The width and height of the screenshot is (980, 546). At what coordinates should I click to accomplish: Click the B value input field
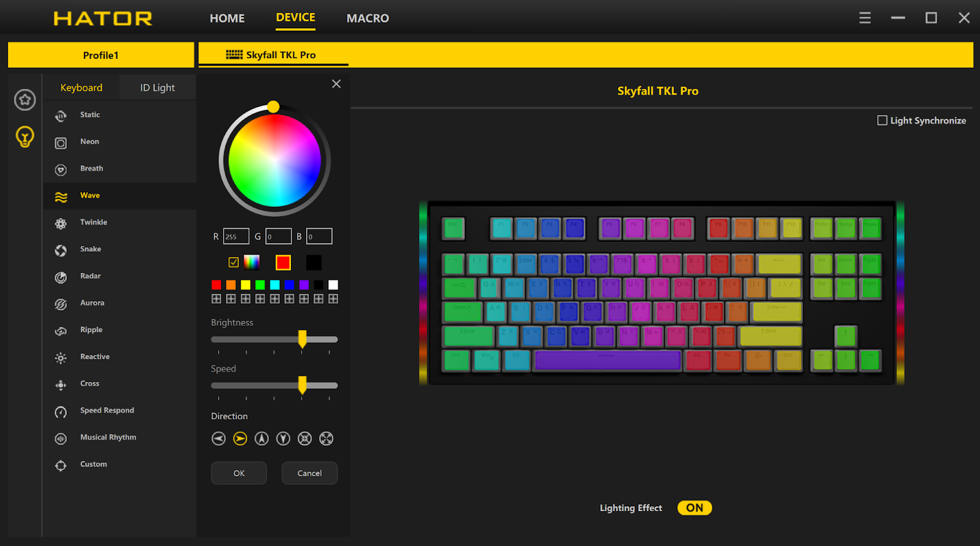[319, 236]
